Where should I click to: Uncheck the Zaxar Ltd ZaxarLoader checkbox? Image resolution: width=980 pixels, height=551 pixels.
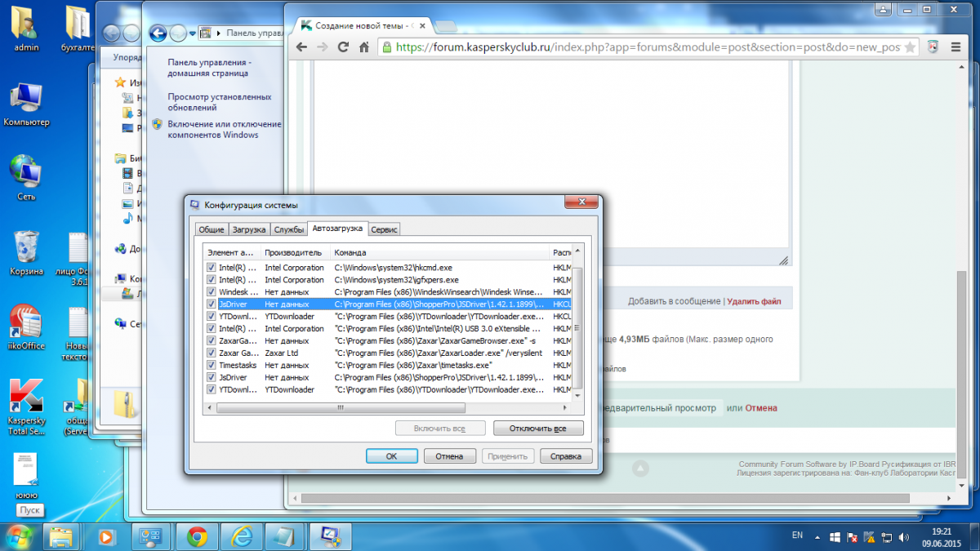[x=212, y=353]
